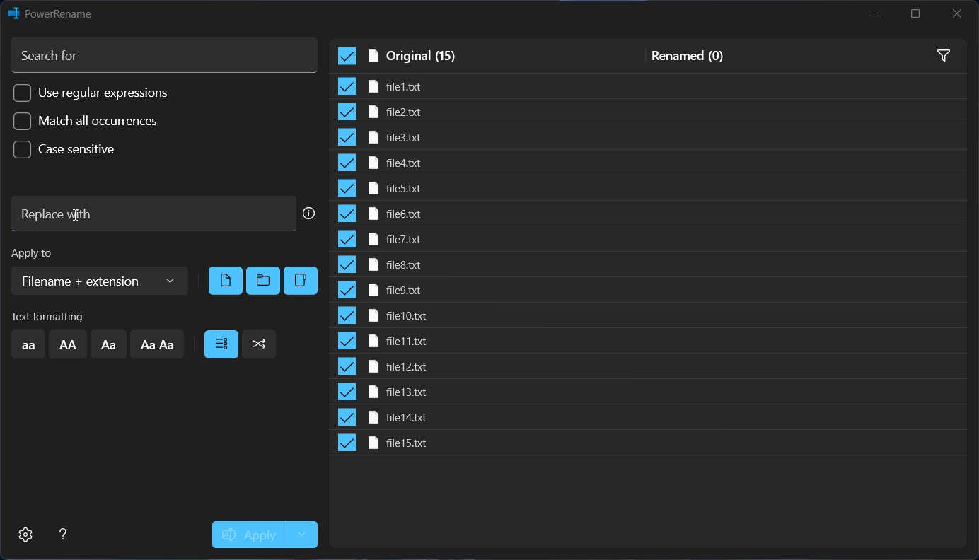The height and width of the screenshot is (560, 979).
Task: Toggle the Include files icon button
Action: click(x=226, y=281)
